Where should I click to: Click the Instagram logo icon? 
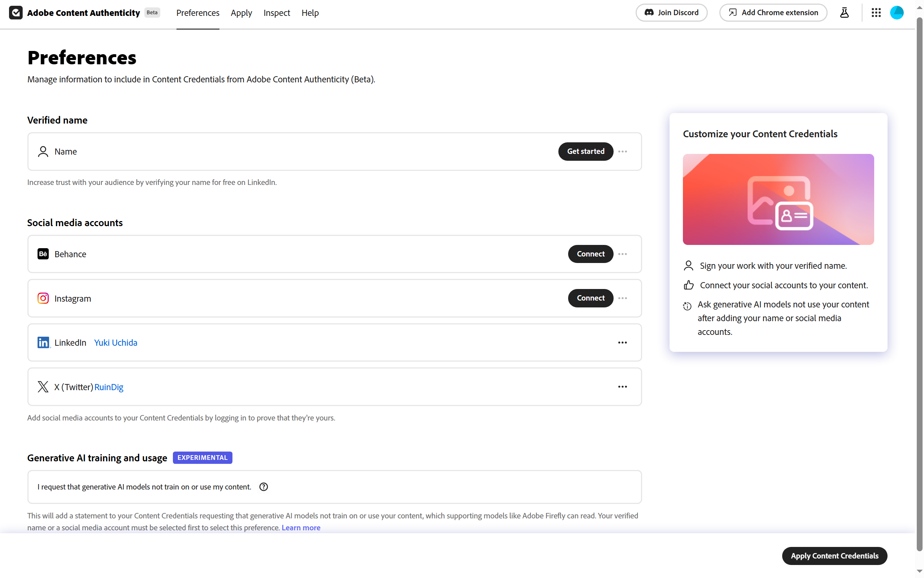[43, 298]
